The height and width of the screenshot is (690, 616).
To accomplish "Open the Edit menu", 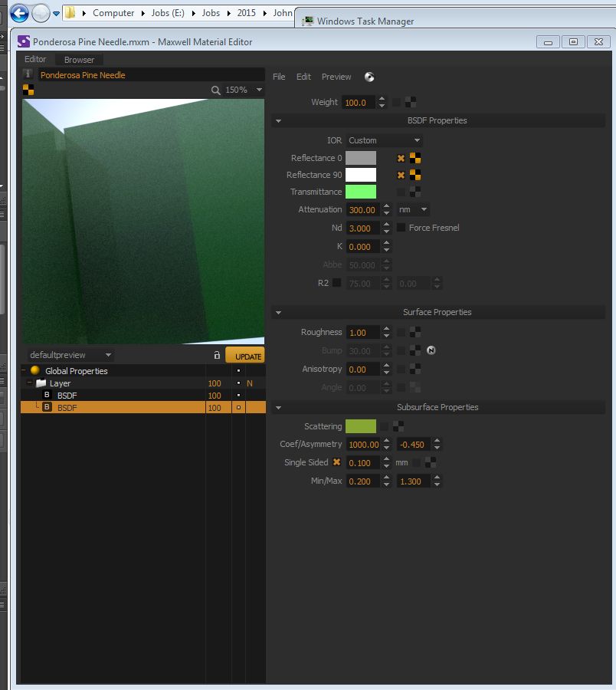I will pyautogui.click(x=303, y=77).
